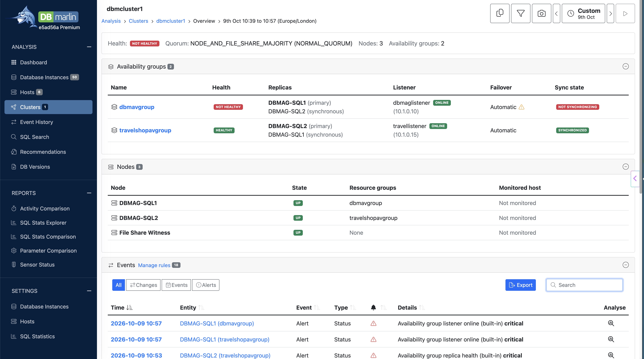Image resolution: width=644 pixels, height=359 pixels.
Task: Select the Events filter tab
Action: [176, 285]
